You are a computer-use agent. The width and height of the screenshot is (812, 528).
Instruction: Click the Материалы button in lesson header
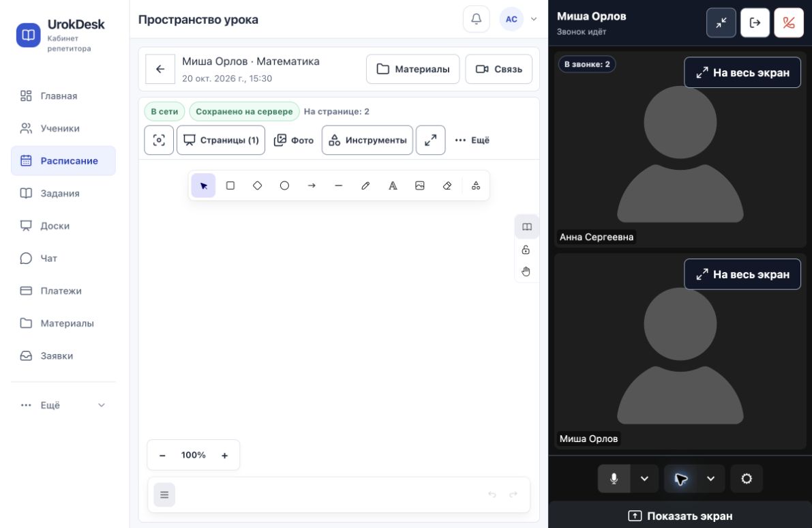point(412,69)
